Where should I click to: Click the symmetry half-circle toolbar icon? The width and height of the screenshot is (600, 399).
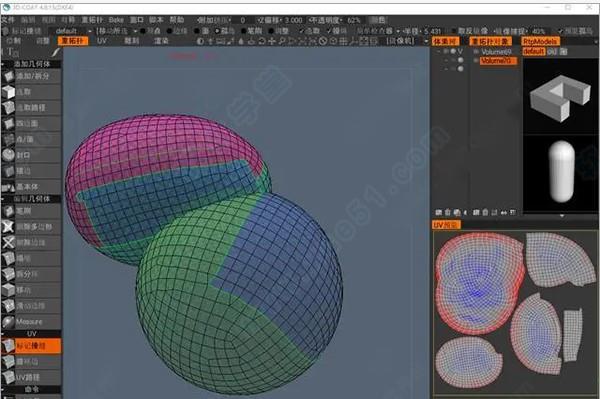click(200, 41)
